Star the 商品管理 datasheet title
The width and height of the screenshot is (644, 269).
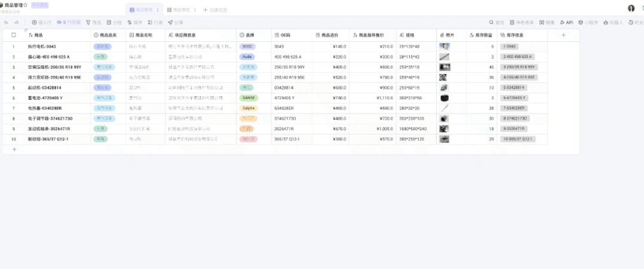[25, 5]
